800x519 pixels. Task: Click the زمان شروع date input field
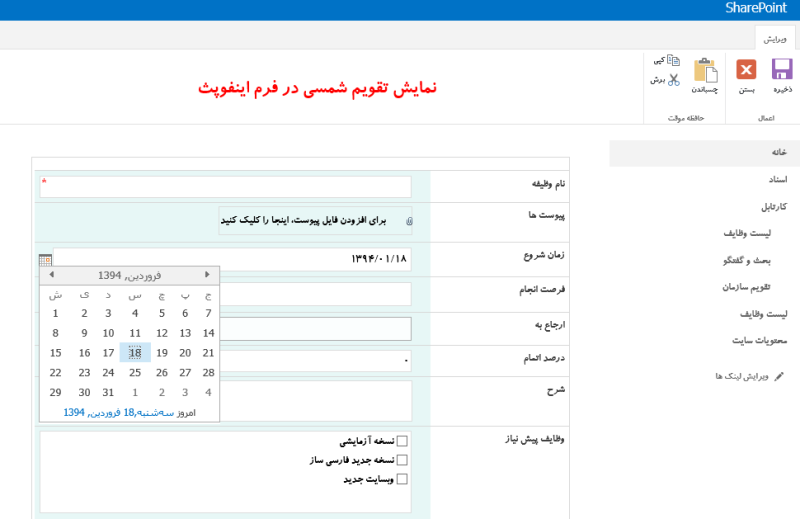point(232,259)
